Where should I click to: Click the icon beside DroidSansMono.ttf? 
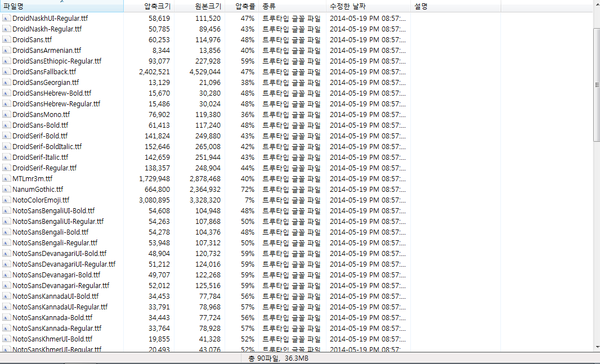pos(6,115)
